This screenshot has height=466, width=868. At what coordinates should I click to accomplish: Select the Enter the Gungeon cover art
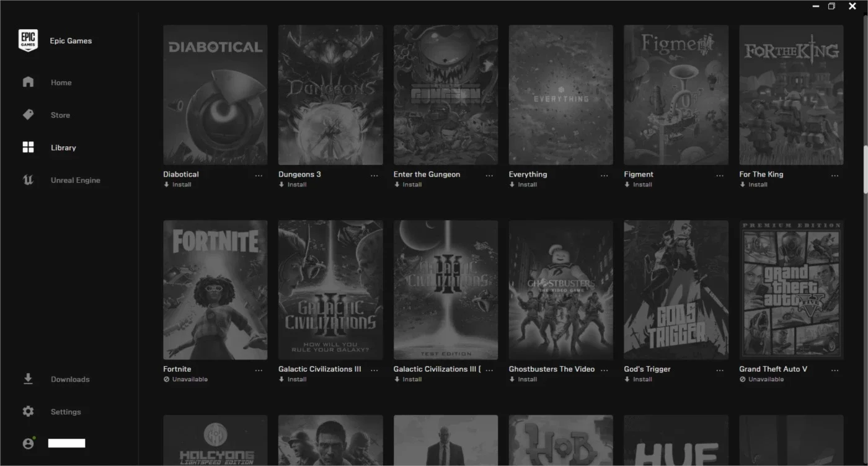446,95
